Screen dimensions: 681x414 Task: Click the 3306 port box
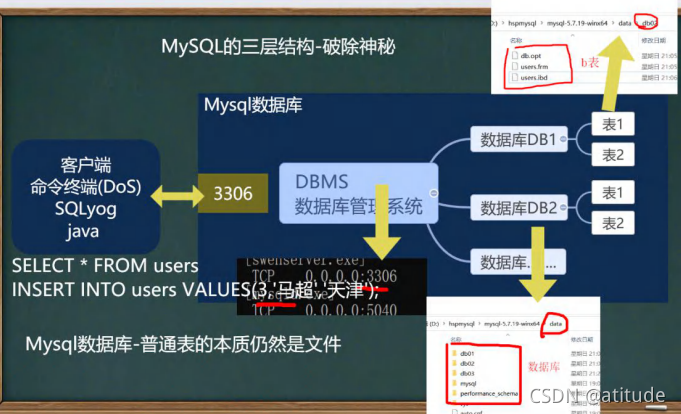(233, 193)
